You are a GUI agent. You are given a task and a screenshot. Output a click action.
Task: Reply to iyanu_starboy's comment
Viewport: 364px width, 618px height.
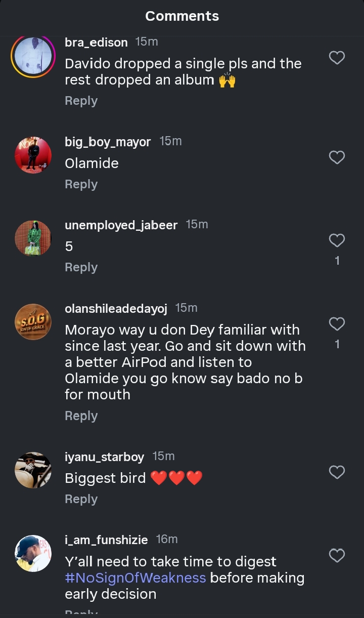(x=81, y=499)
